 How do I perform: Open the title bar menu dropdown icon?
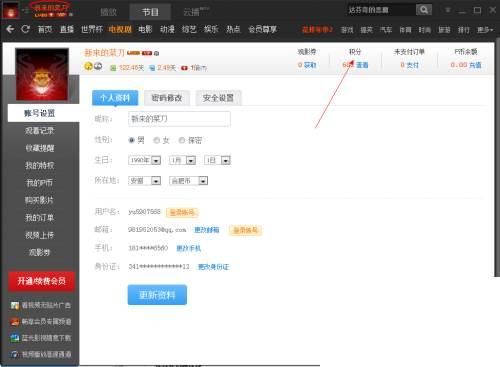click(x=448, y=10)
